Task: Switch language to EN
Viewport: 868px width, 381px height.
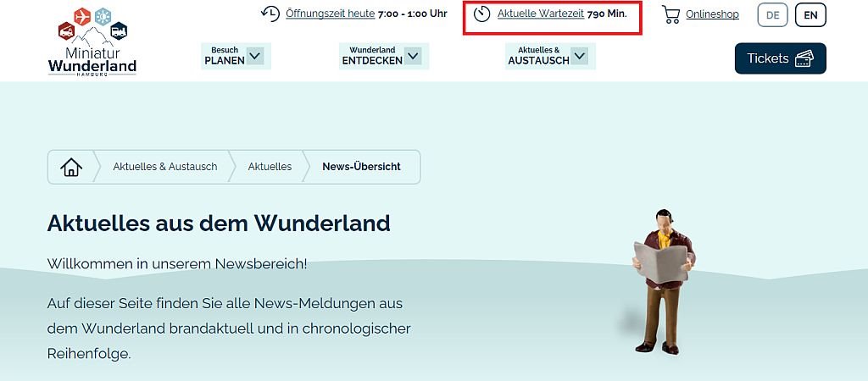Action: click(810, 14)
